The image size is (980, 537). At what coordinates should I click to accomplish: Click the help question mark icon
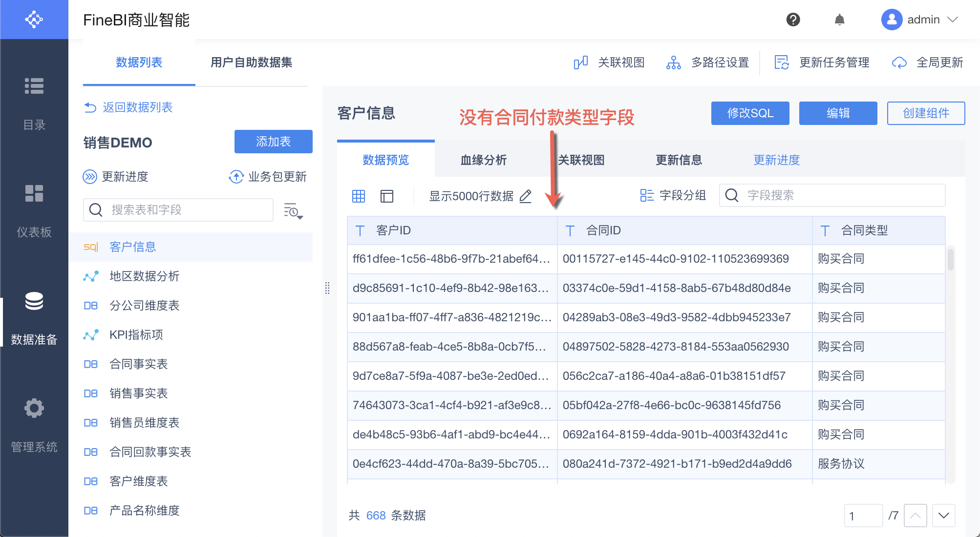click(793, 20)
